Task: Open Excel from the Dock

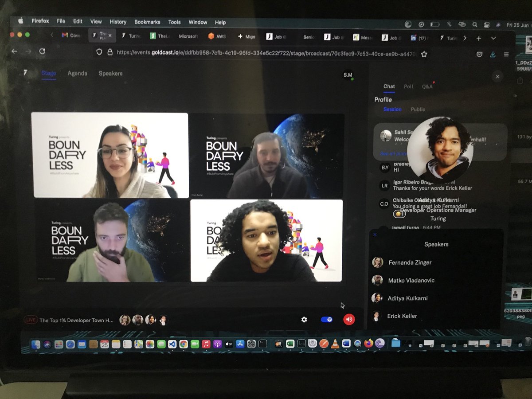Action: [290, 344]
